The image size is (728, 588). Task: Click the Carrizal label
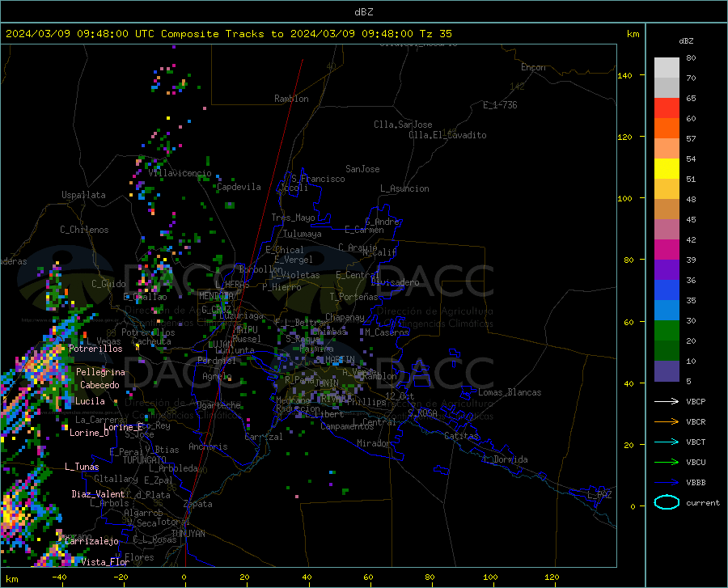pos(264,437)
